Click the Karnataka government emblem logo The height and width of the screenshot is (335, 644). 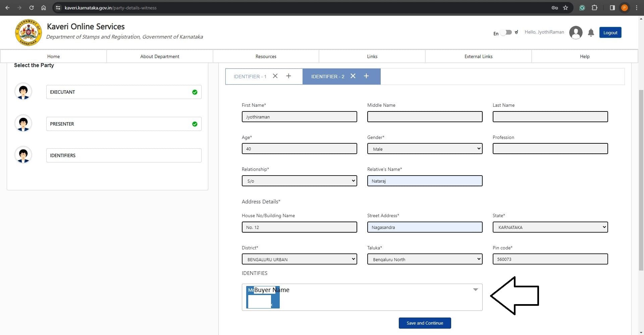tap(28, 33)
